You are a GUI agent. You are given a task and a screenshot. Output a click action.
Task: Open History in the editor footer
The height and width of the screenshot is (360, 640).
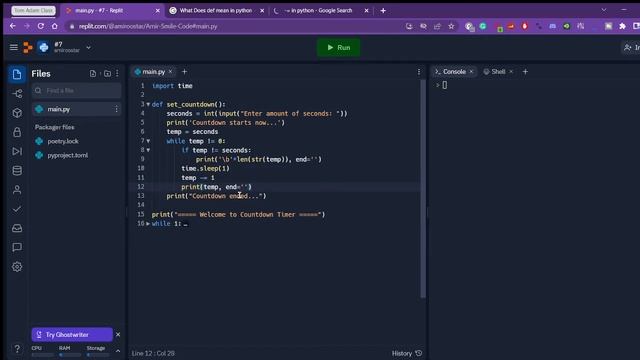407,353
